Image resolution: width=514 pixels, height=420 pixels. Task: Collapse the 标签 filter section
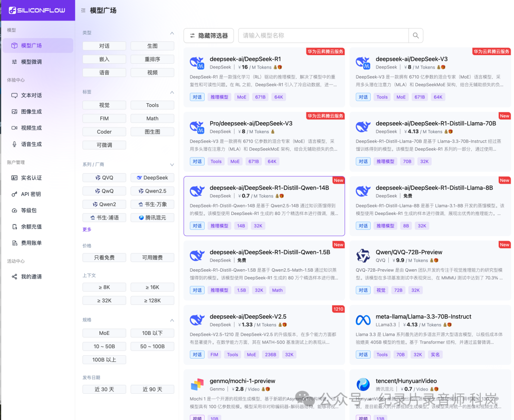(x=172, y=92)
